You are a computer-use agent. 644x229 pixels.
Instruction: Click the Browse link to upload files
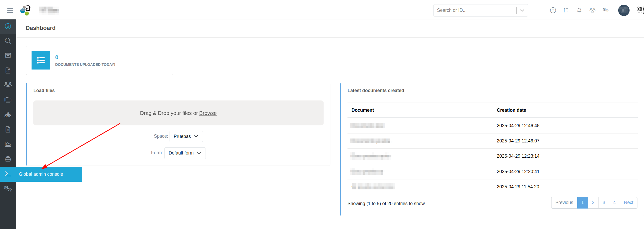(x=208, y=113)
